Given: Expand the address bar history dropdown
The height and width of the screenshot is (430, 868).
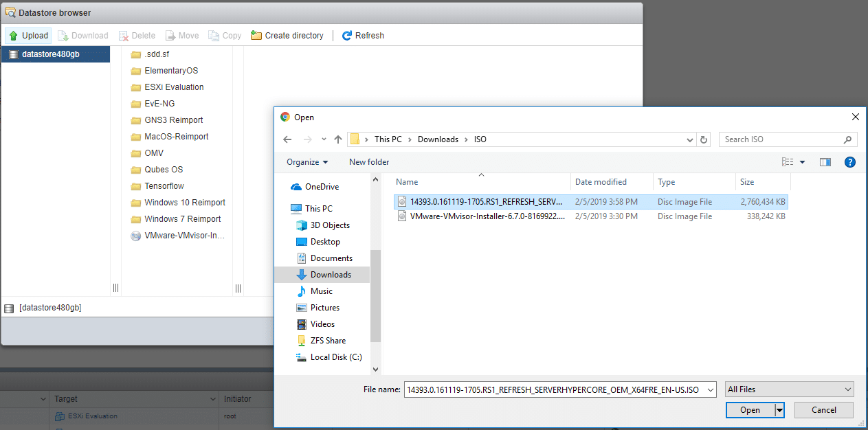Looking at the screenshot, I should (x=691, y=139).
